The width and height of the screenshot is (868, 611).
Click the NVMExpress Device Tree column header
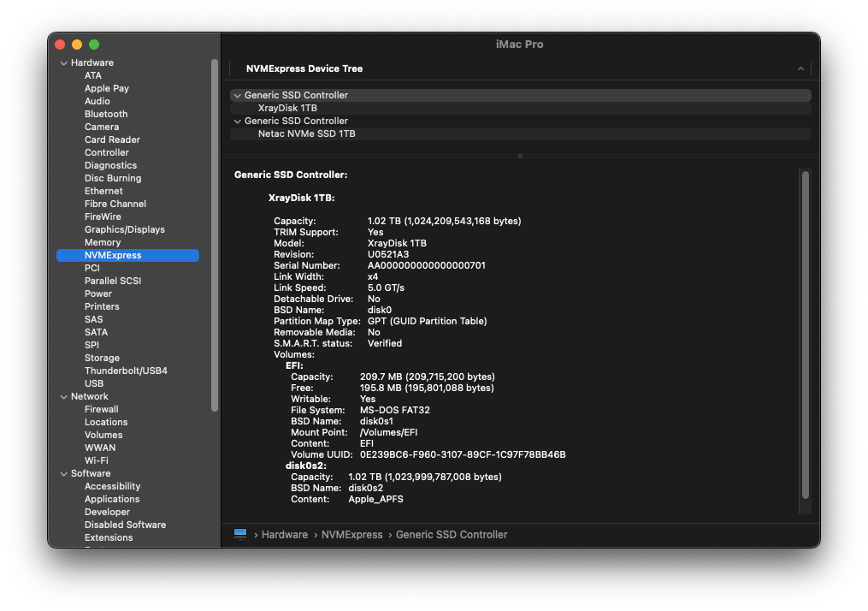[520, 68]
